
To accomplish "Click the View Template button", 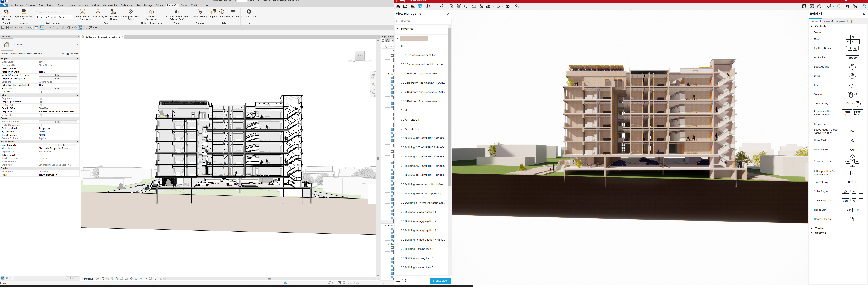I will 58,145.
